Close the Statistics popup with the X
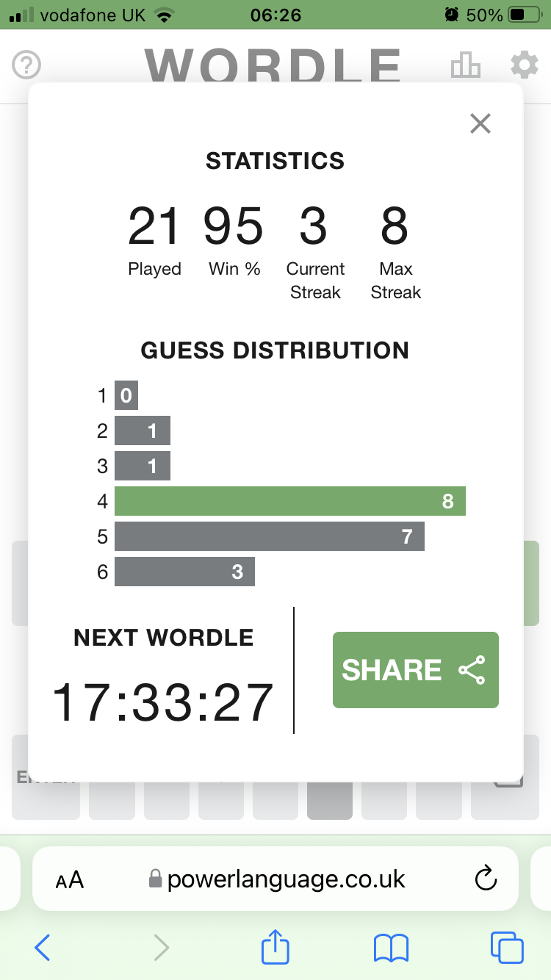Screen dimensions: 551x980 (x=480, y=123)
